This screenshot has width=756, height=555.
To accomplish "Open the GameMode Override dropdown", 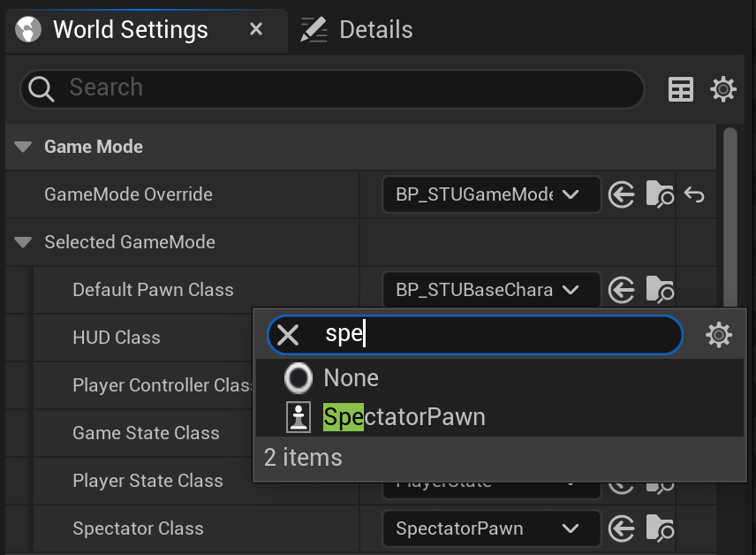I will 491,194.
